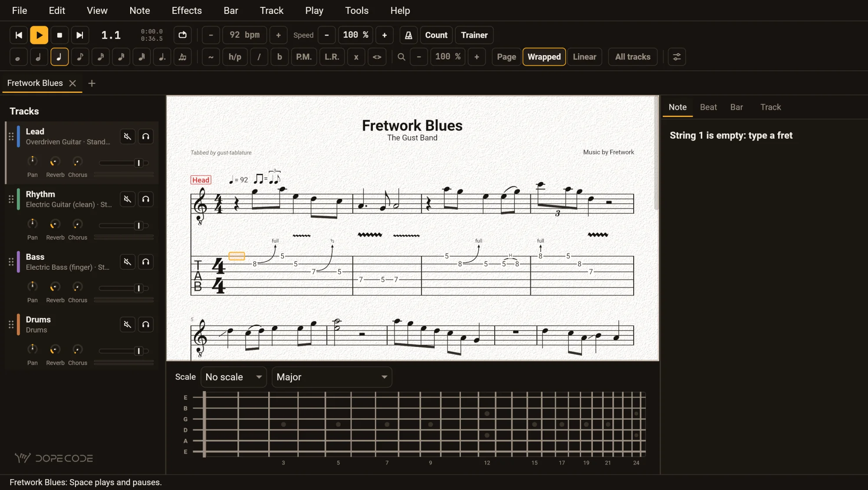
Task: Click the Play button in the transport bar
Action: tap(39, 35)
